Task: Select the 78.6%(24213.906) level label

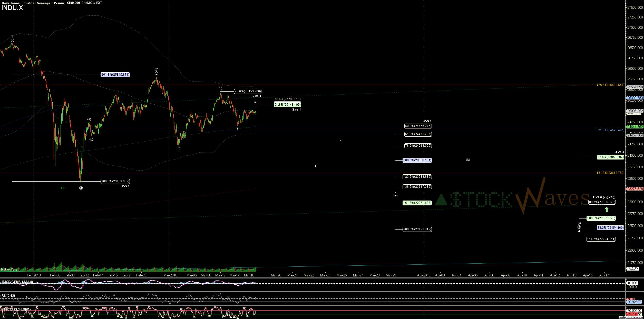Action: coord(418,146)
